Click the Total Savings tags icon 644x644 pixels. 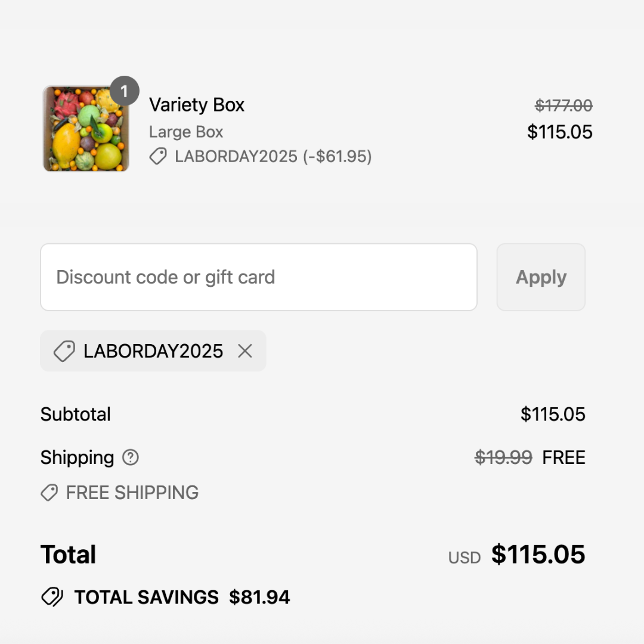tap(52, 597)
